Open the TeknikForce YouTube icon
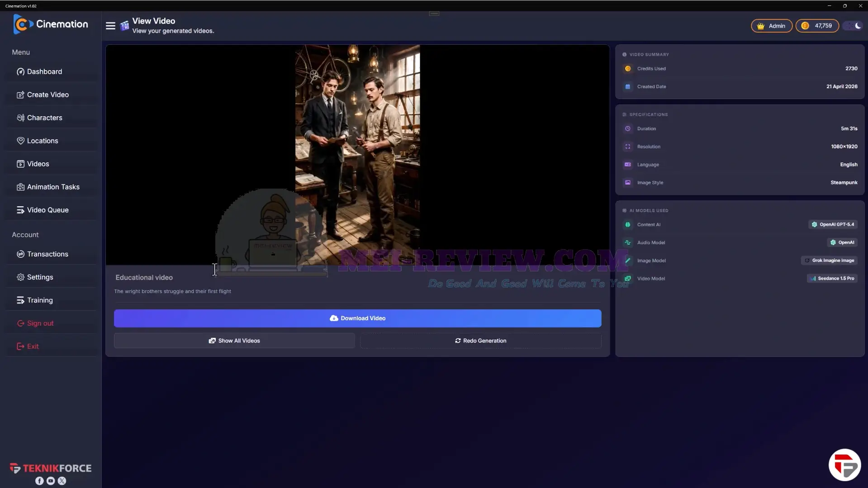Screen dimensions: 868x488 51,481
